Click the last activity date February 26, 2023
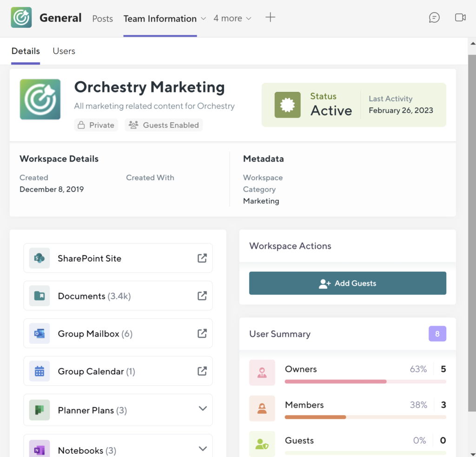Screen dimensions: 476x457 click(401, 110)
